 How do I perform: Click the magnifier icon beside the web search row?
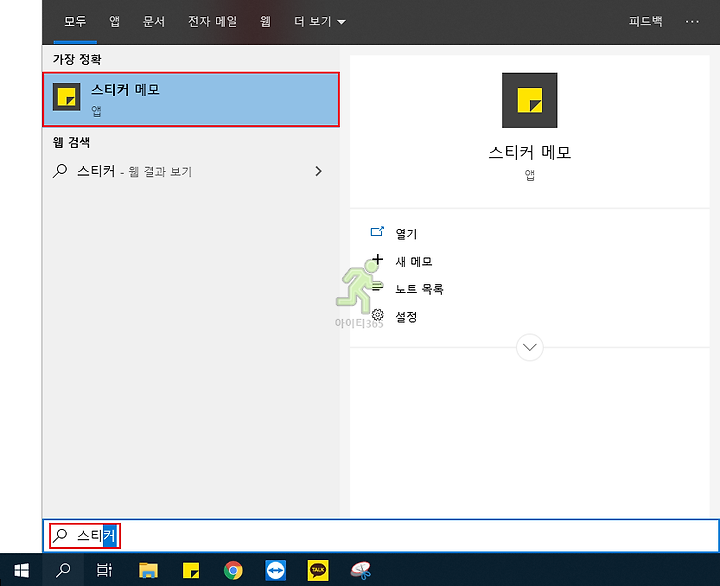[60, 171]
